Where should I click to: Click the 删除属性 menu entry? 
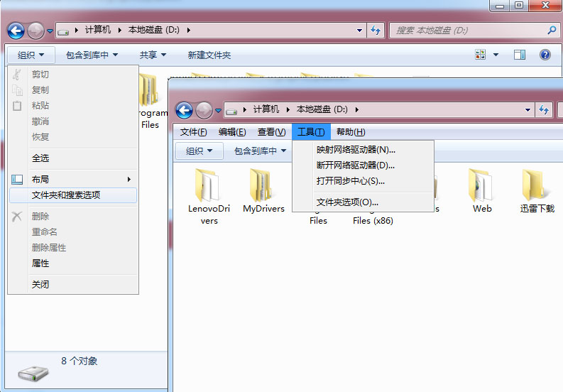tap(73, 248)
